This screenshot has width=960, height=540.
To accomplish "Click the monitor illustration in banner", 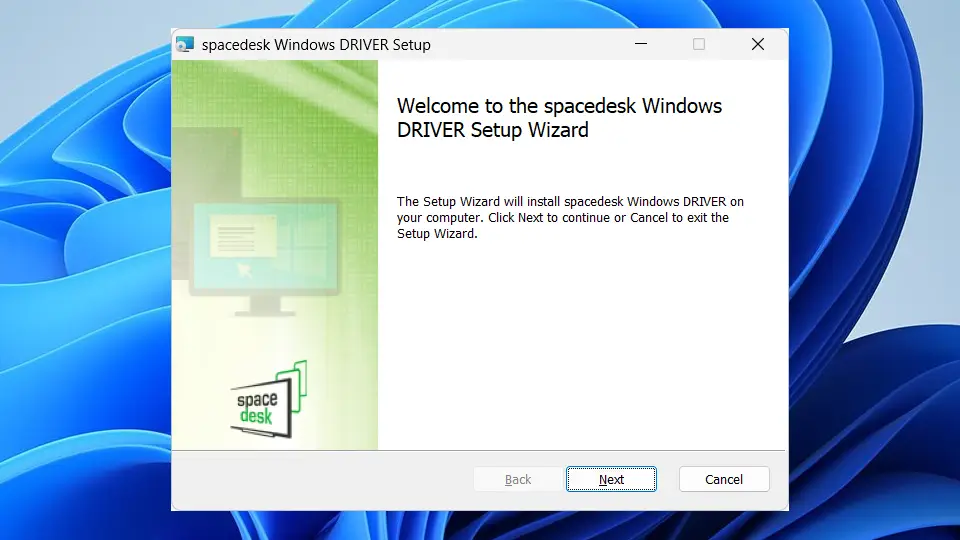I will pyautogui.click(x=264, y=257).
